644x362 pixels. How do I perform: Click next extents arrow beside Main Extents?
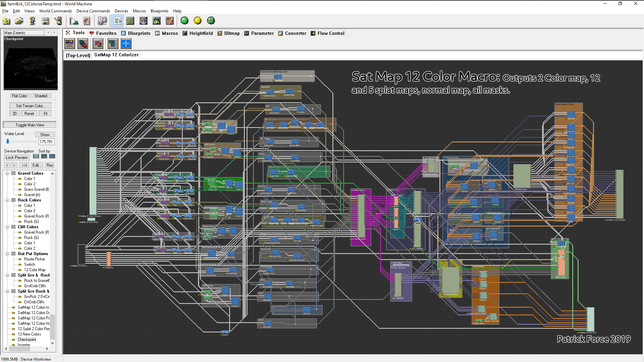coord(54,33)
